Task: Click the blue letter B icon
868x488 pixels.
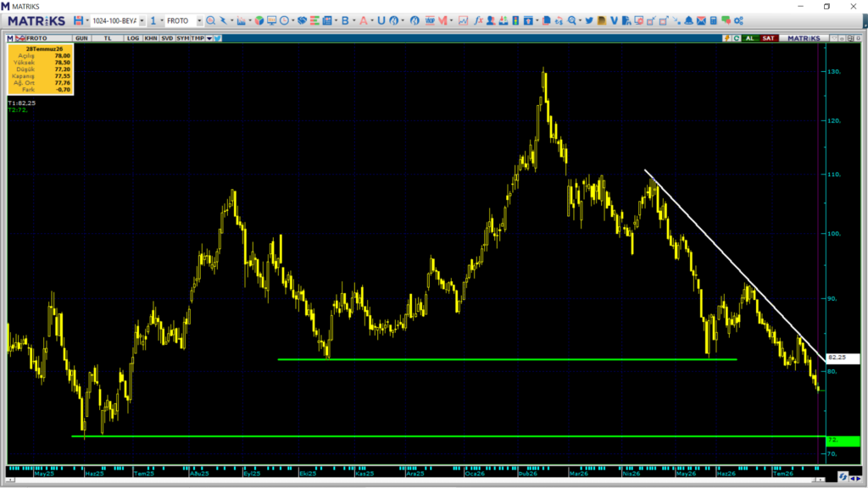Action: [x=346, y=20]
